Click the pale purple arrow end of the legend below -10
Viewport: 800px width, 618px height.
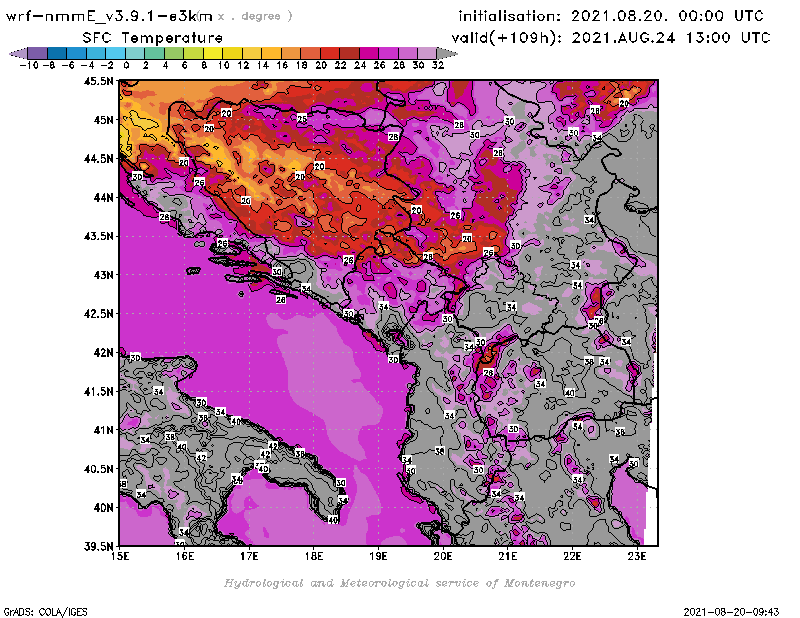coord(19,53)
